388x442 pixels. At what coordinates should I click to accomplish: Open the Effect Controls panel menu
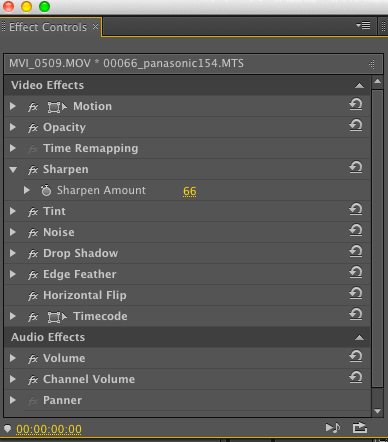(x=363, y=25)
